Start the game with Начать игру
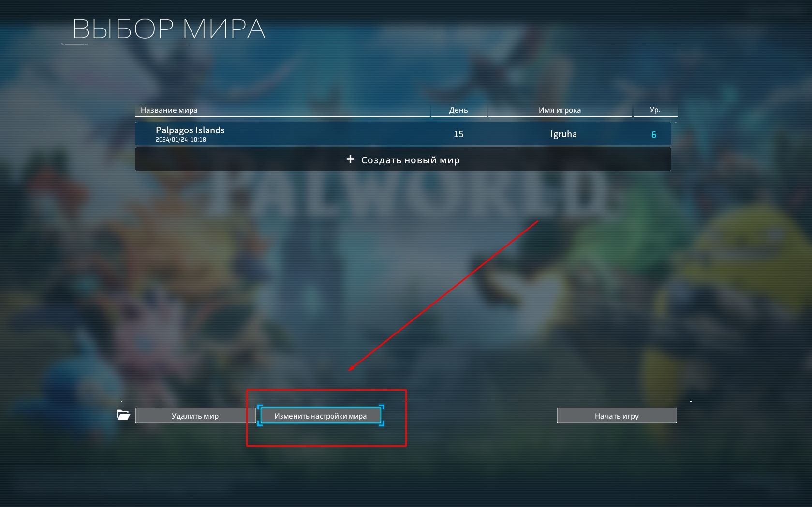Viewport: 812px width, 507px height. [617, 416]
